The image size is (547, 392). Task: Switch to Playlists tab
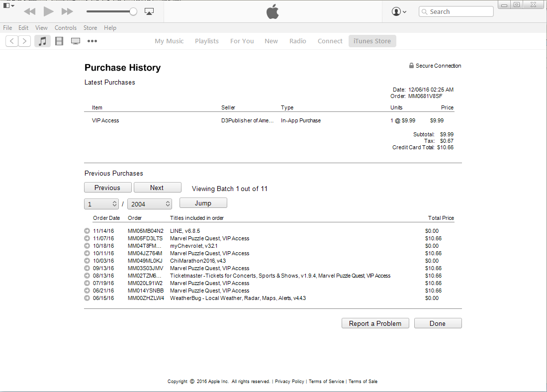point(207,41)
